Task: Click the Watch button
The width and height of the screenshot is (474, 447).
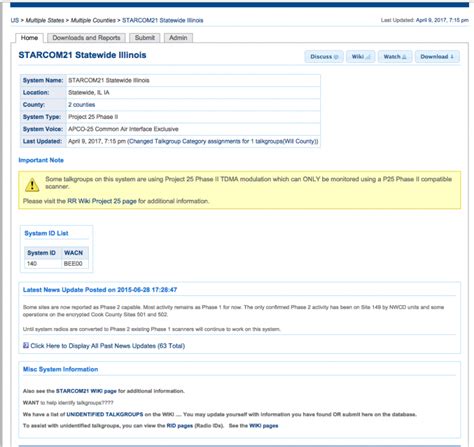Action: [395, 57]
